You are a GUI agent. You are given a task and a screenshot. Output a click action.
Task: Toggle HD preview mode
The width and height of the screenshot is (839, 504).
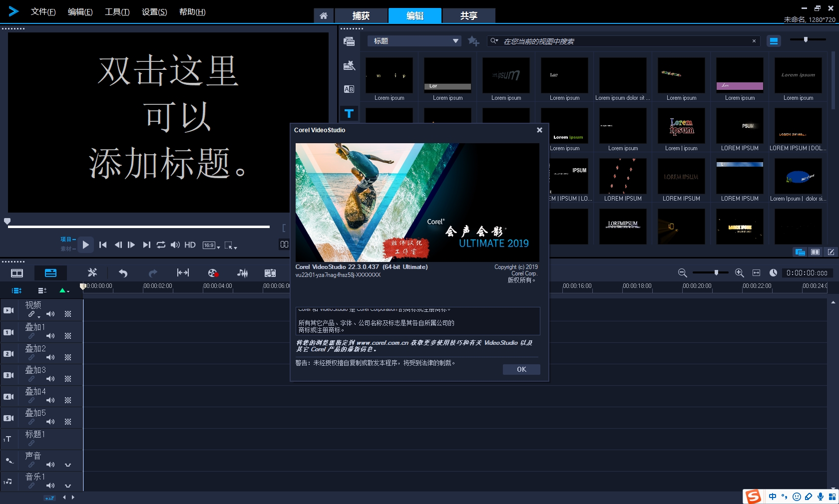tap(190, 245)
